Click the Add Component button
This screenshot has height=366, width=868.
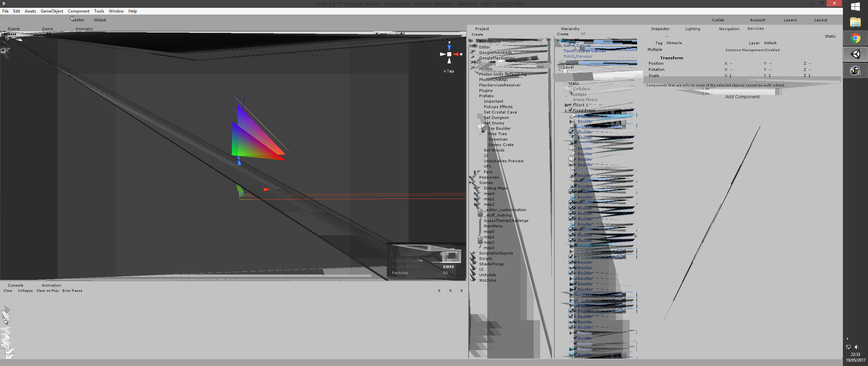pyautogui.click(x=742, y=97)
